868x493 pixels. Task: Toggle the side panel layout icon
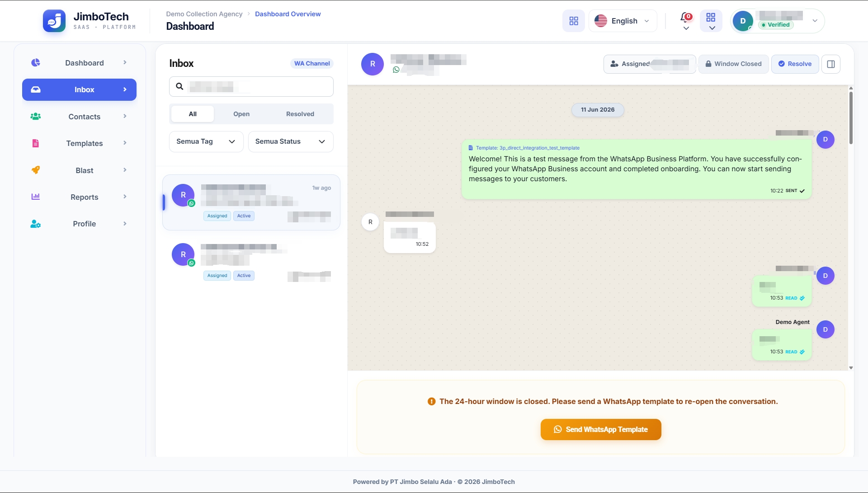[x=831, y=64]
